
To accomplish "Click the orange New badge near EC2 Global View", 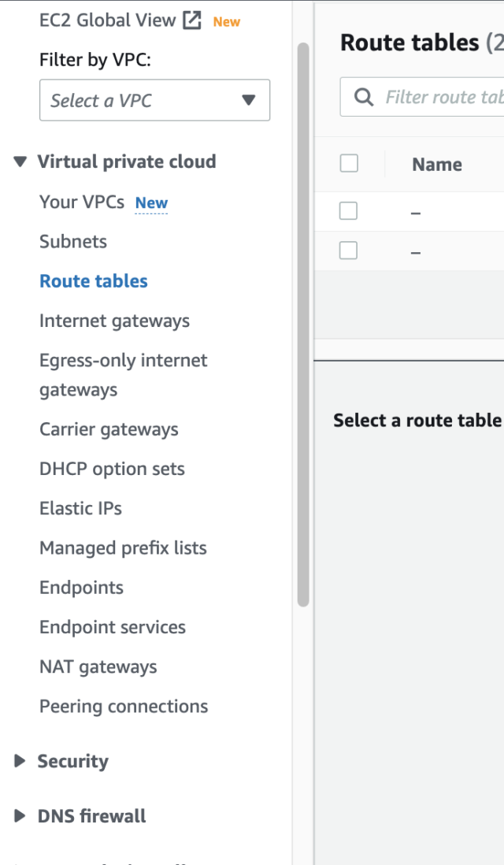I will coord(227,21).
